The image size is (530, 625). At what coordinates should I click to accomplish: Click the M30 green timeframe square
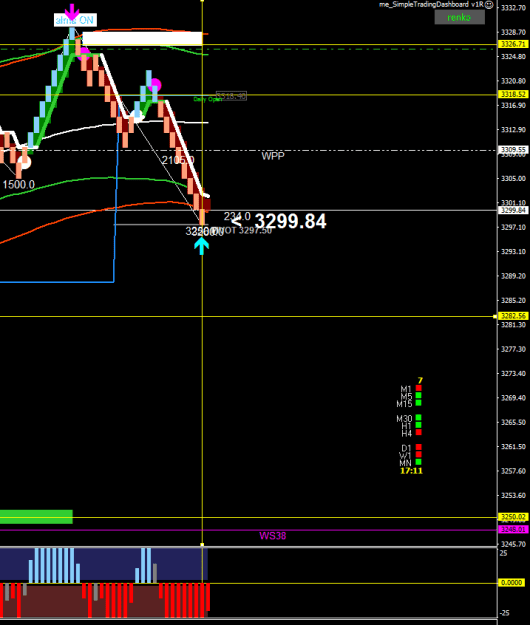pos(418,417)
